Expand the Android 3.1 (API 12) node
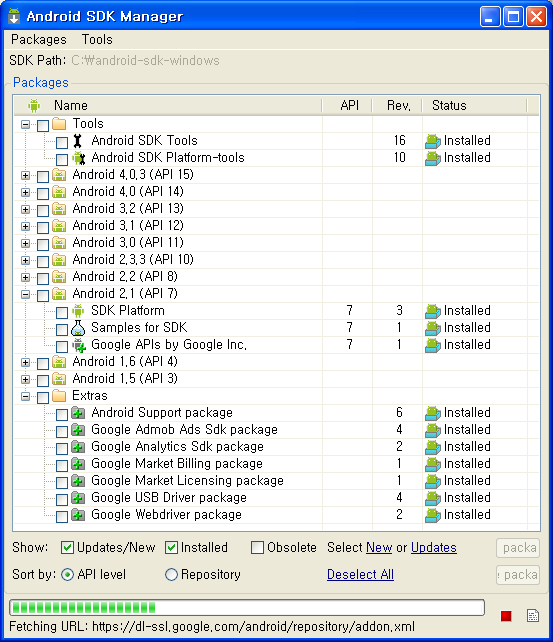Screen dimensions: 553x642 click(x=25, y=226)
